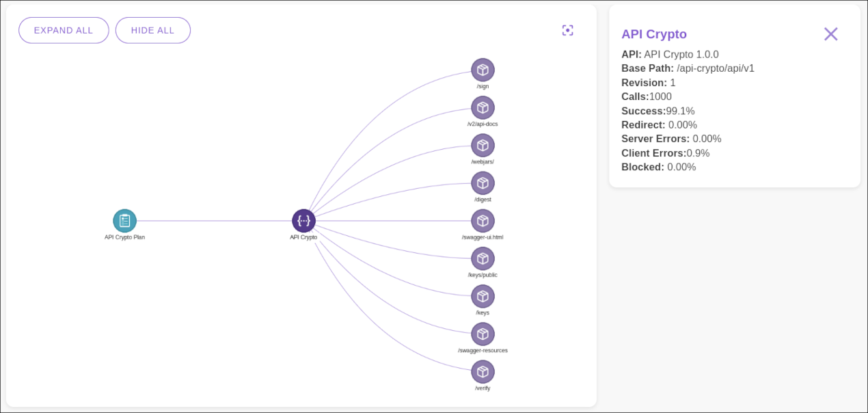
Task: Click the HIDE ALL button
Action: click(x=152, y=30)
